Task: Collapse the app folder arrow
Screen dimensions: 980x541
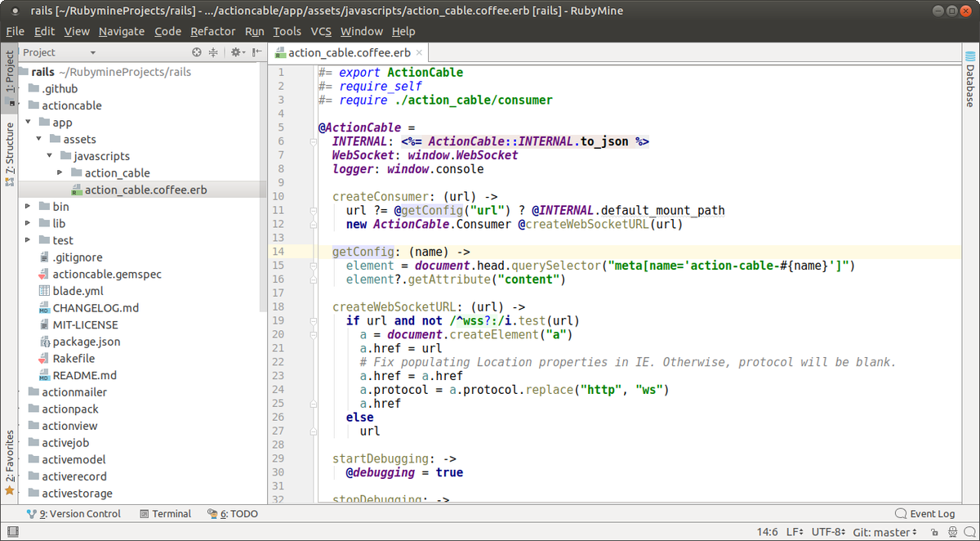Action: pyautogui.click(x=29, y=123)
